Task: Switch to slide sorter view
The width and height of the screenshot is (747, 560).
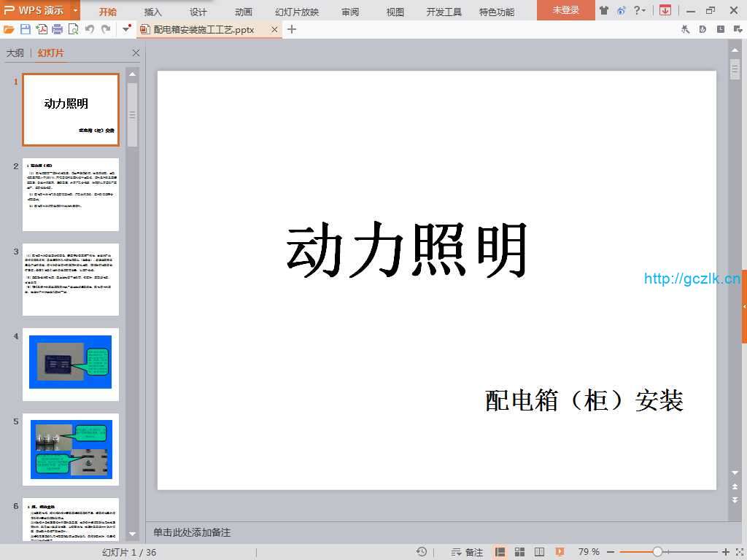Action: [x=519, y=552]
